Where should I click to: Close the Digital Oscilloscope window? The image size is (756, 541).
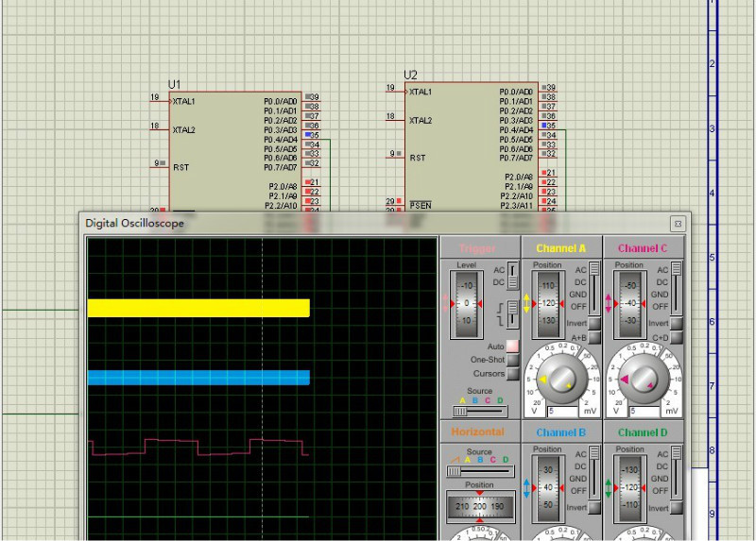click(x=677, y=224)
